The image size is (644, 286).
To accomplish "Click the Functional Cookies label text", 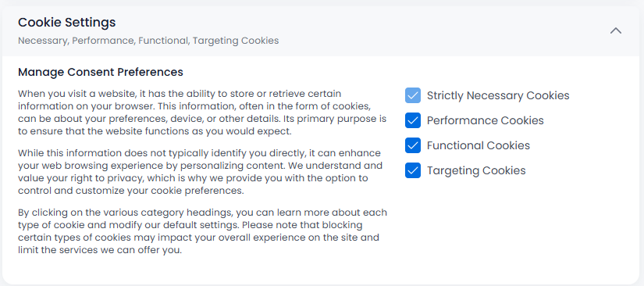I will [x=479, y=146].
